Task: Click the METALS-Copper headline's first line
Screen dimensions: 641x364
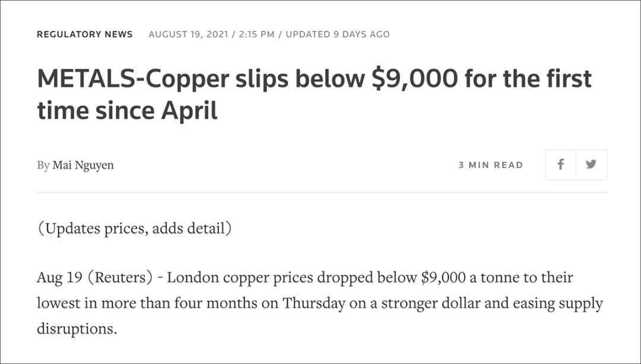Action: click(x=314, y=78)
